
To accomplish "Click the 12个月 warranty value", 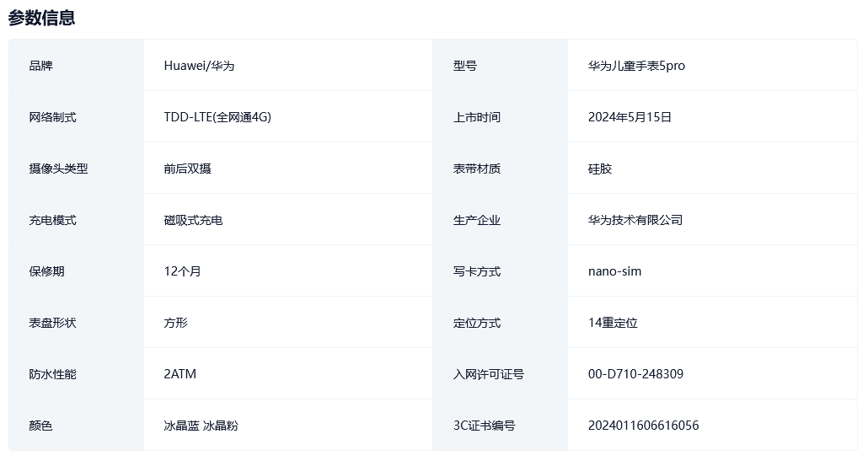I will (183, 271).
